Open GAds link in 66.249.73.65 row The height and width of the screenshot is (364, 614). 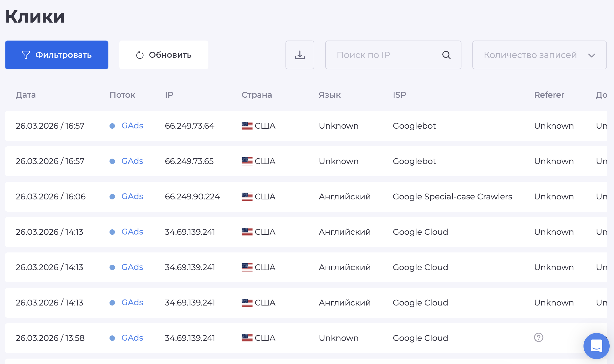point(132,161)
